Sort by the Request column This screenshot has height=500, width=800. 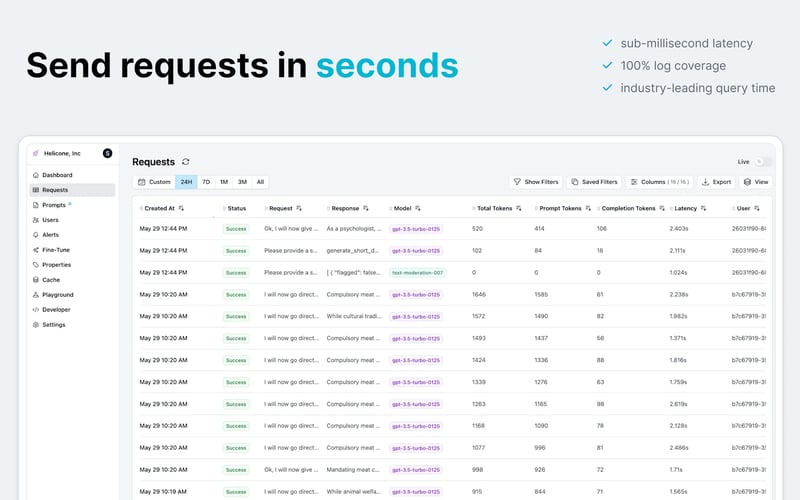coord(299,208)
